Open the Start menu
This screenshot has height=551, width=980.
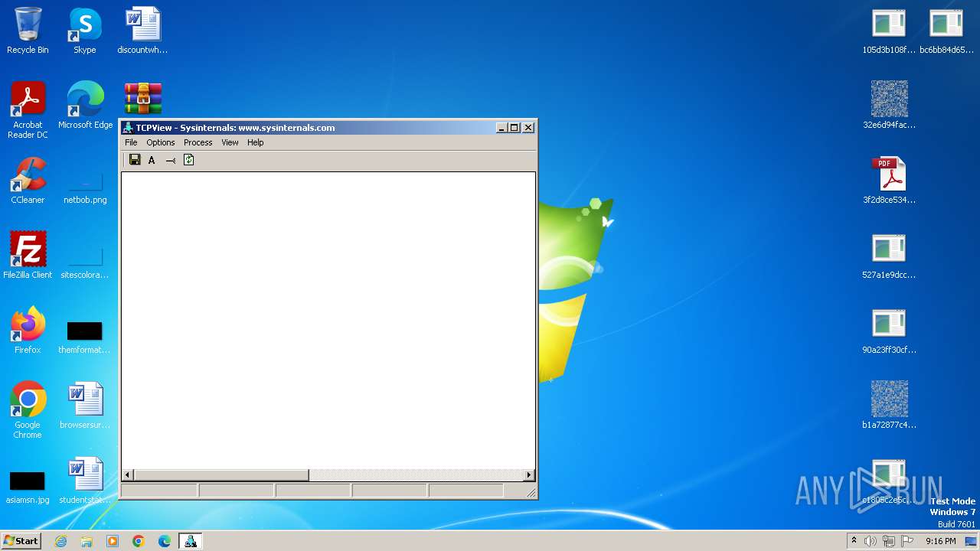click(21, 541)
